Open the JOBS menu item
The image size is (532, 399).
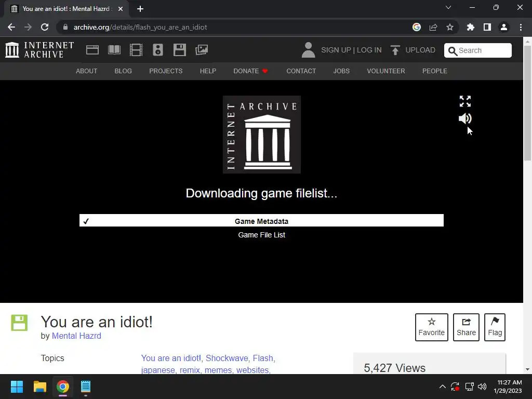tap(341, 71)
